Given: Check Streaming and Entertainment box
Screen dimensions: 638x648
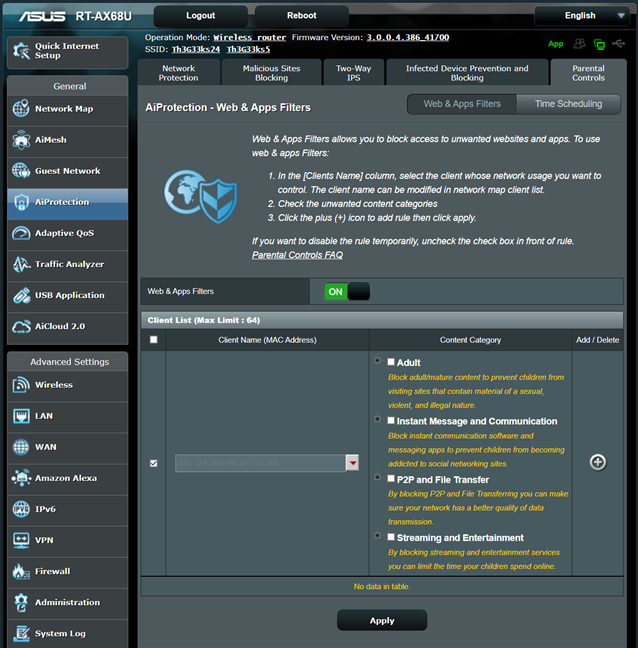Looking at the screenshot, I should click(391, 537).
